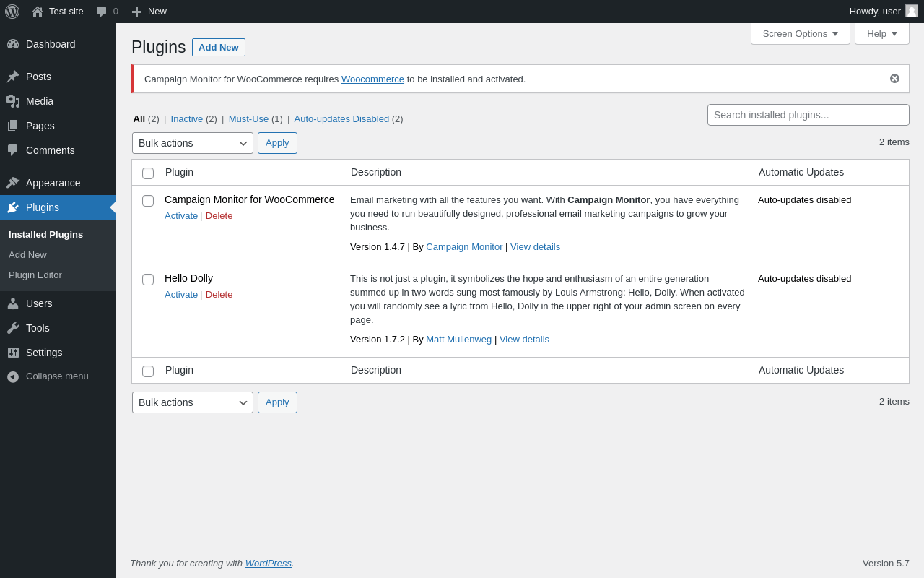Select the Hello Dolly plugin checkbox

(x=148, y=280)
